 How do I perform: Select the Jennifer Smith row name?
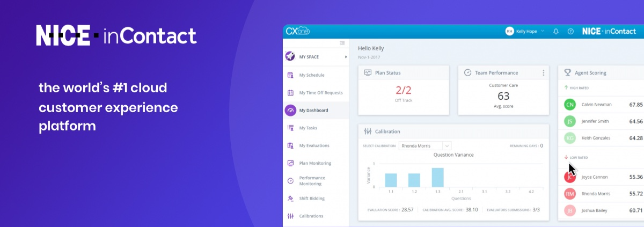coord(595,121)
